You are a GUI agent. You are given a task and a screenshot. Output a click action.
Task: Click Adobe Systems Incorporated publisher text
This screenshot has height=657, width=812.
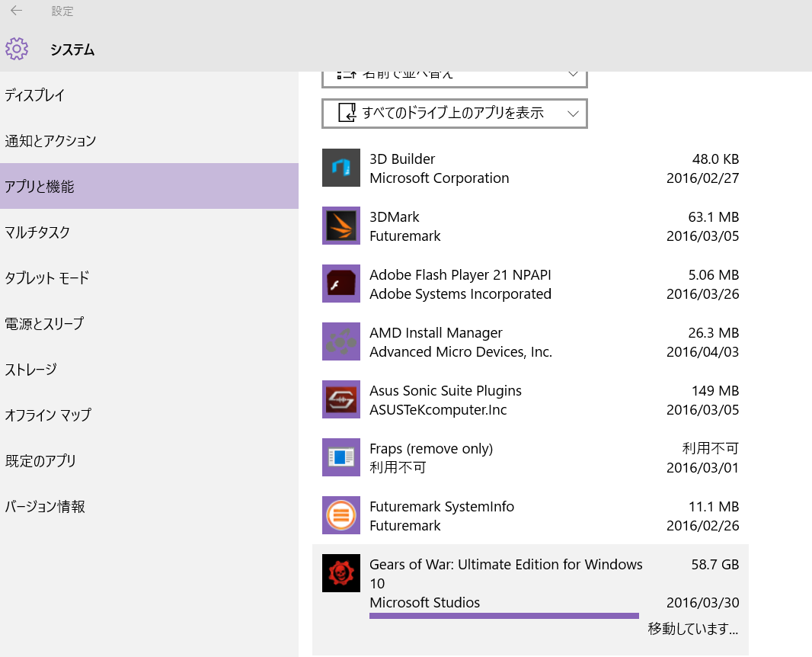pos(460,293)
